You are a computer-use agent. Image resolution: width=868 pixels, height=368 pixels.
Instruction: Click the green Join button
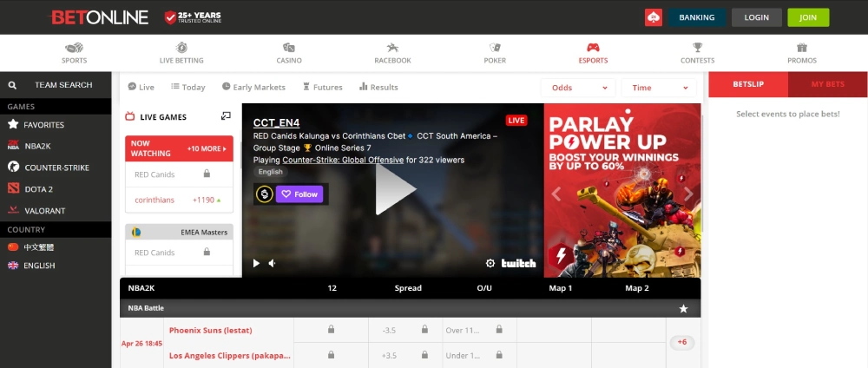[808, 17]
